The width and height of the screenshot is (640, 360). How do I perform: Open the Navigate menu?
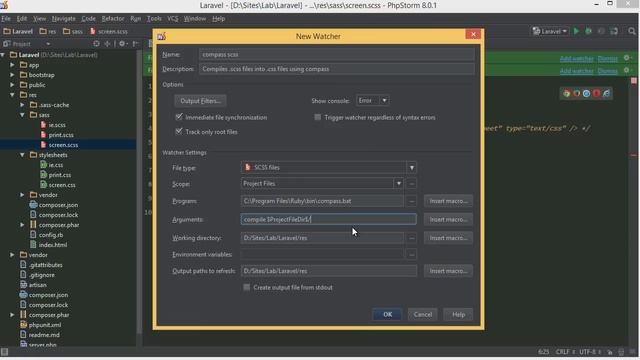tap(64, 19)
